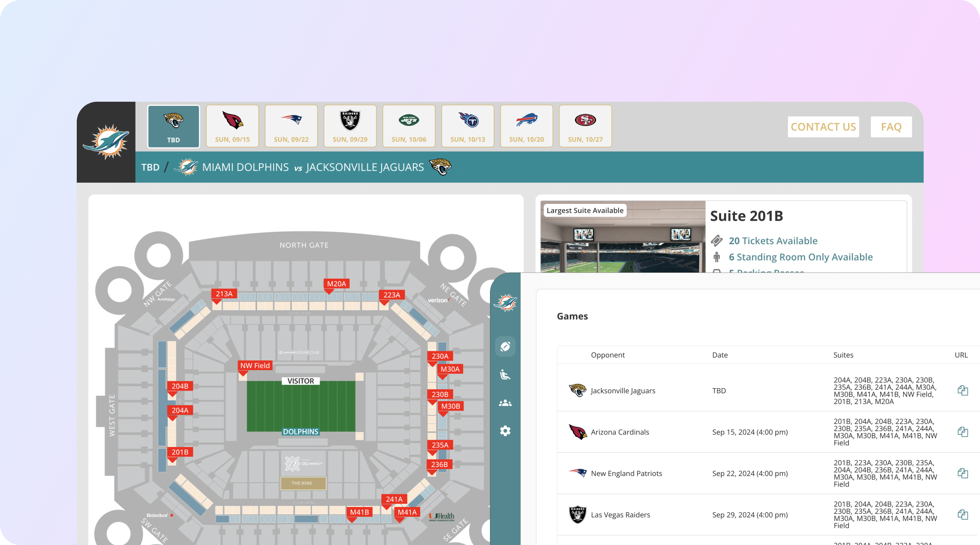Open the football games sidebar icon
The height and width of the screenshot is (545, 980).
pos(505,346)
